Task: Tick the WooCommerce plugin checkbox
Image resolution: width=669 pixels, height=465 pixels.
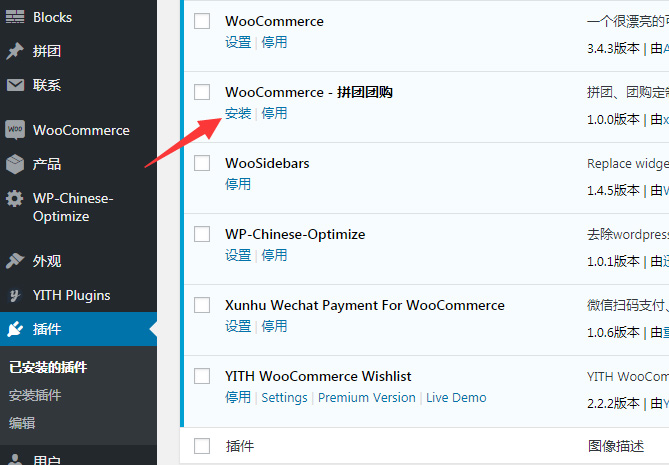Action: (202, 21)
